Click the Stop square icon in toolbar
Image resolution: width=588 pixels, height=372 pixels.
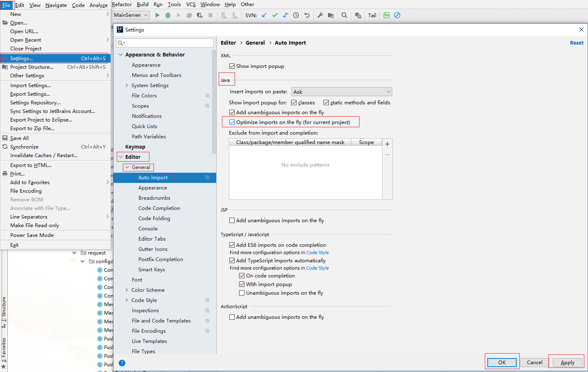[x=210, y=15]
